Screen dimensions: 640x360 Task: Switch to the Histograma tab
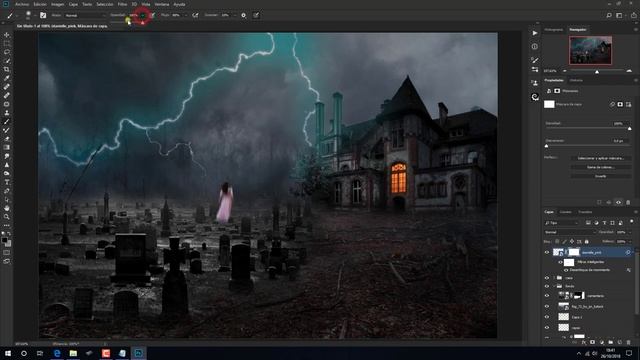553,29
